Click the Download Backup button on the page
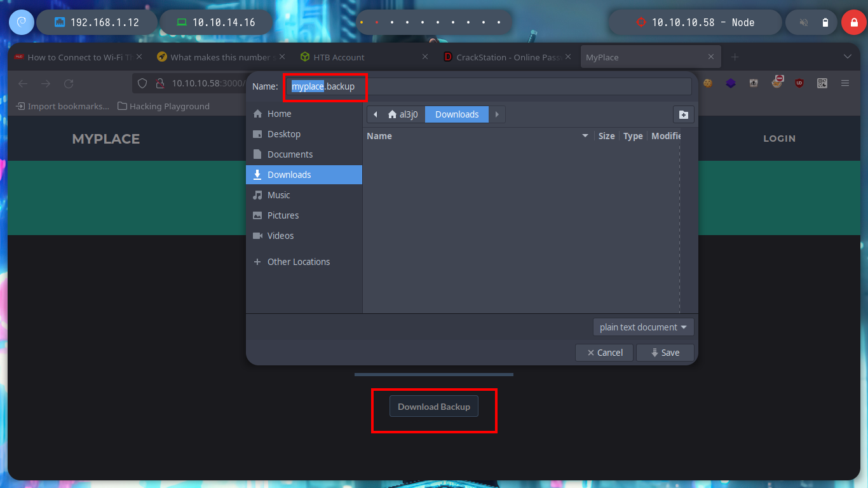 click(434, 407)
